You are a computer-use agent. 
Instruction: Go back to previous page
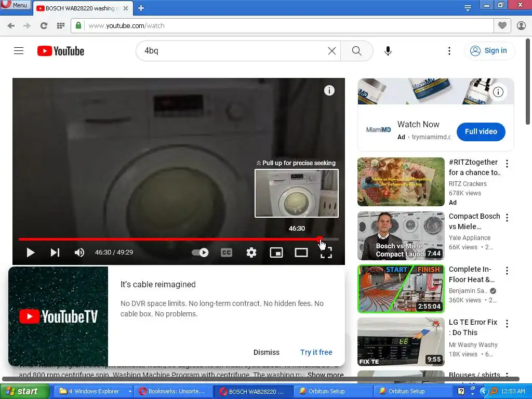11,26
